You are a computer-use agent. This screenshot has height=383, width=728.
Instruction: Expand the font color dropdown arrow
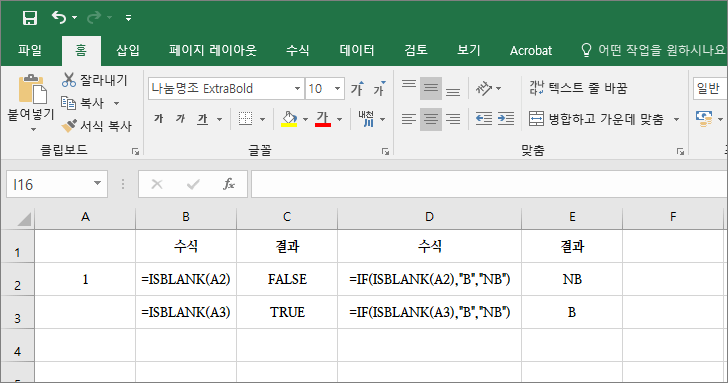coord(339,120)
